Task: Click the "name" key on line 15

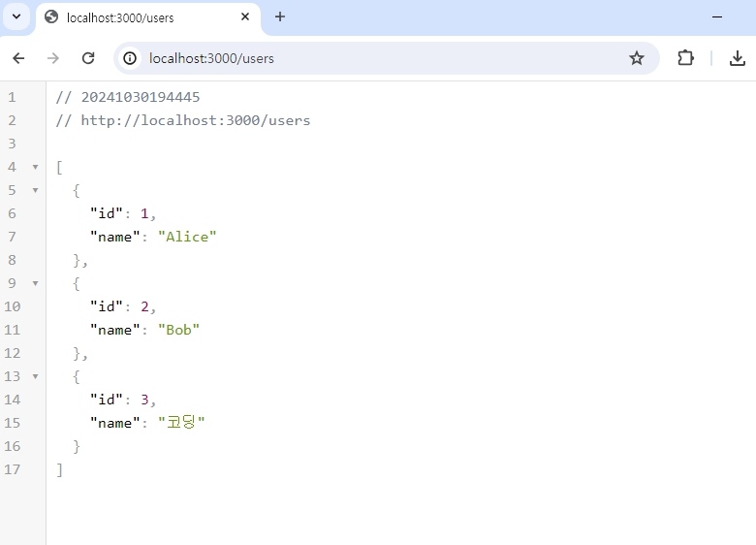Action: click(x=114, y=423)
